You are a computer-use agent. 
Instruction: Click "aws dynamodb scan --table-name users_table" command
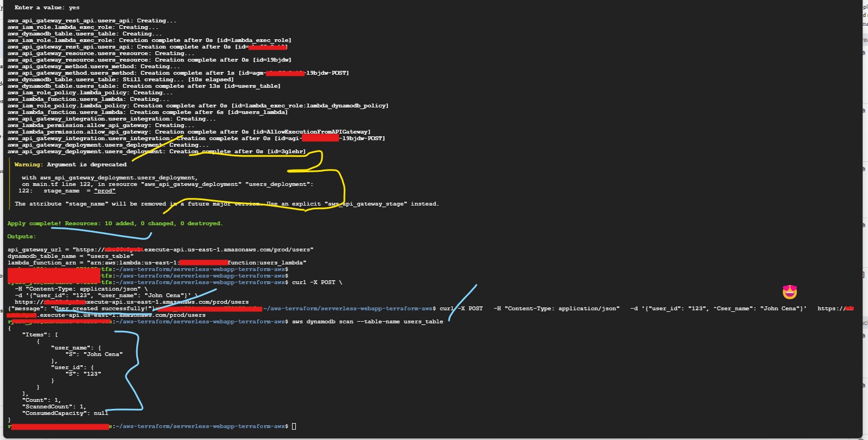click(x=368, y=322)
